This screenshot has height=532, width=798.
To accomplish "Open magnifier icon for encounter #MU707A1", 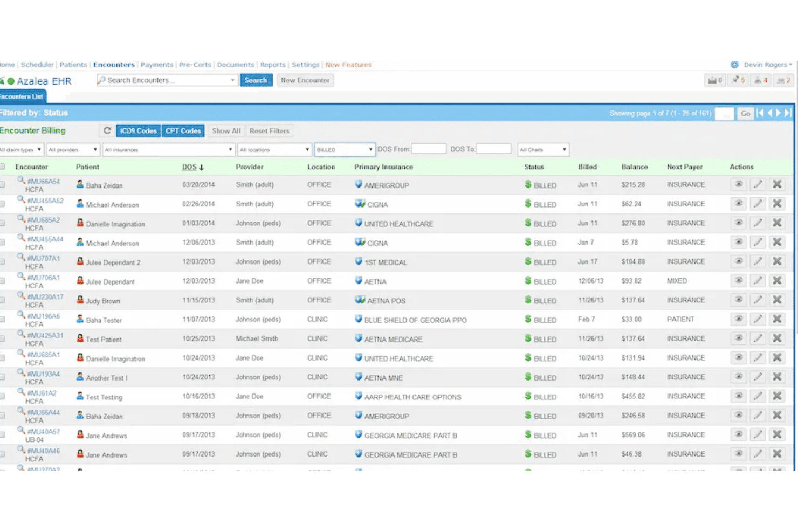I will [20, 257].
